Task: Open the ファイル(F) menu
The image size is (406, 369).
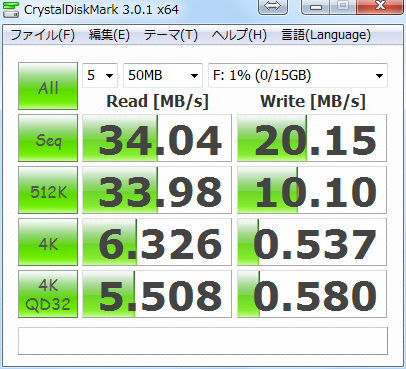Action: coord(43,35)
